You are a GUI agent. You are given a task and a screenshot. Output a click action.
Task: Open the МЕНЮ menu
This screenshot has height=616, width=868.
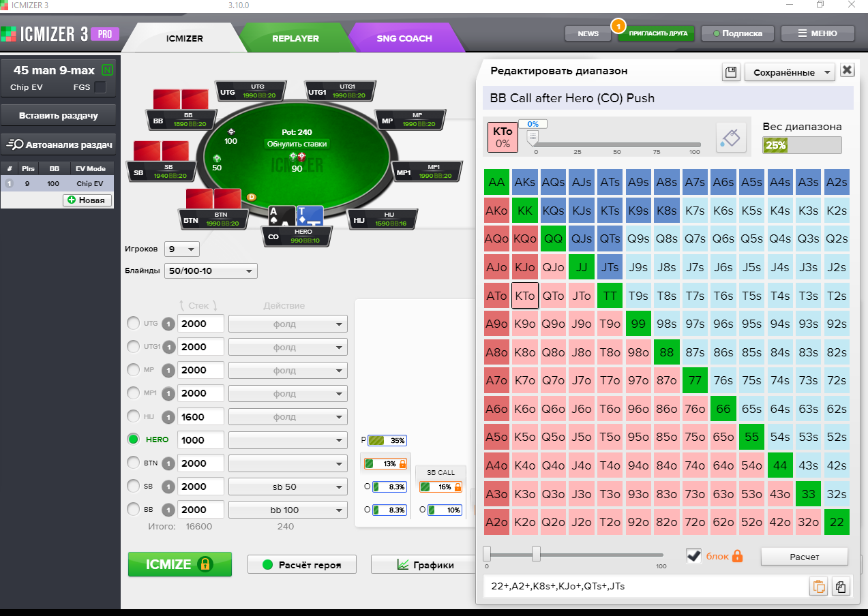coord(818,33)
